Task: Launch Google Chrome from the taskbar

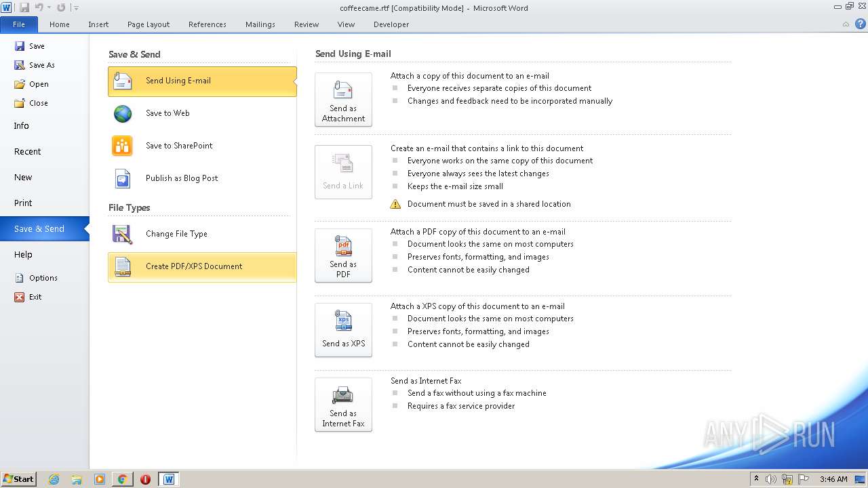Action: (123, 479)
